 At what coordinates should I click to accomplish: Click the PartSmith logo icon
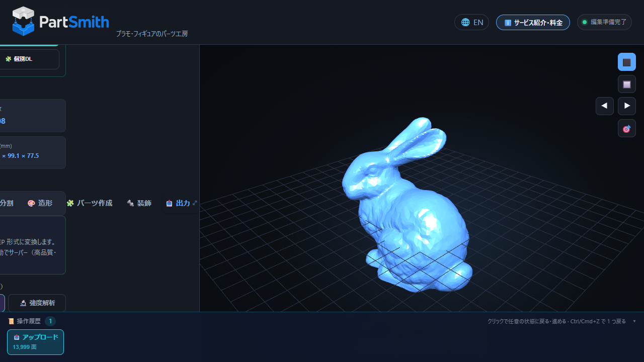coord(23,21)
